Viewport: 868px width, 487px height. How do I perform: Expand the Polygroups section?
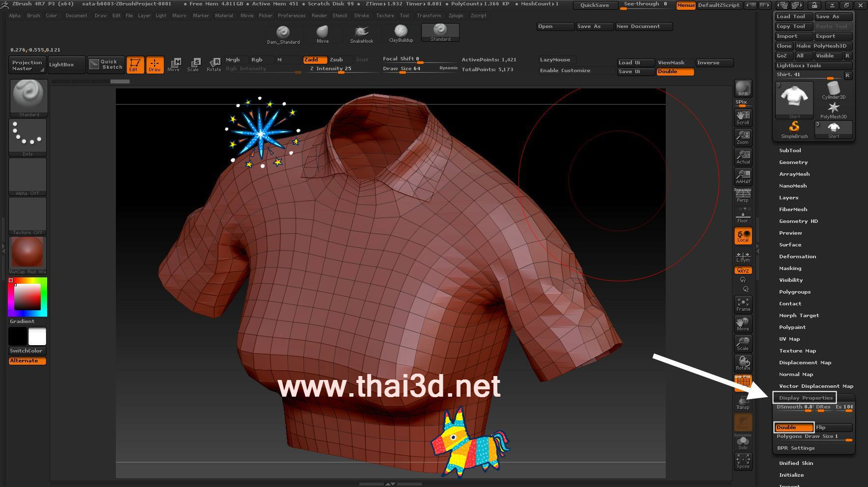(x=794, y=292)
